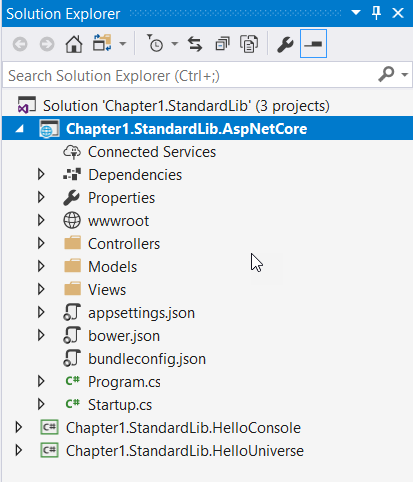Expand the Controllers folder
Screen dimensions: 413x482
(x=41, y=243)
